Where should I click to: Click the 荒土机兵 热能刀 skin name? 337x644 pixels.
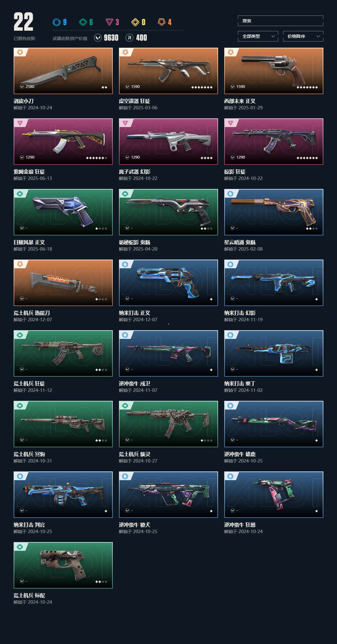pos(32,313)
